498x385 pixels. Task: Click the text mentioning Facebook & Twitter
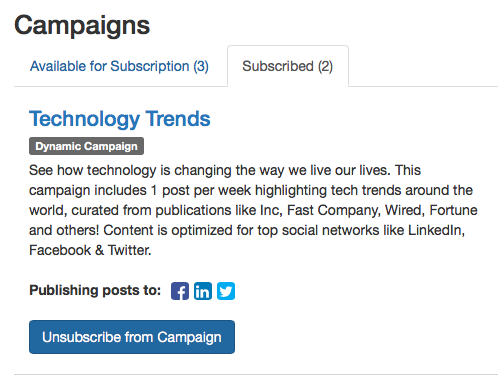[90, 250]
